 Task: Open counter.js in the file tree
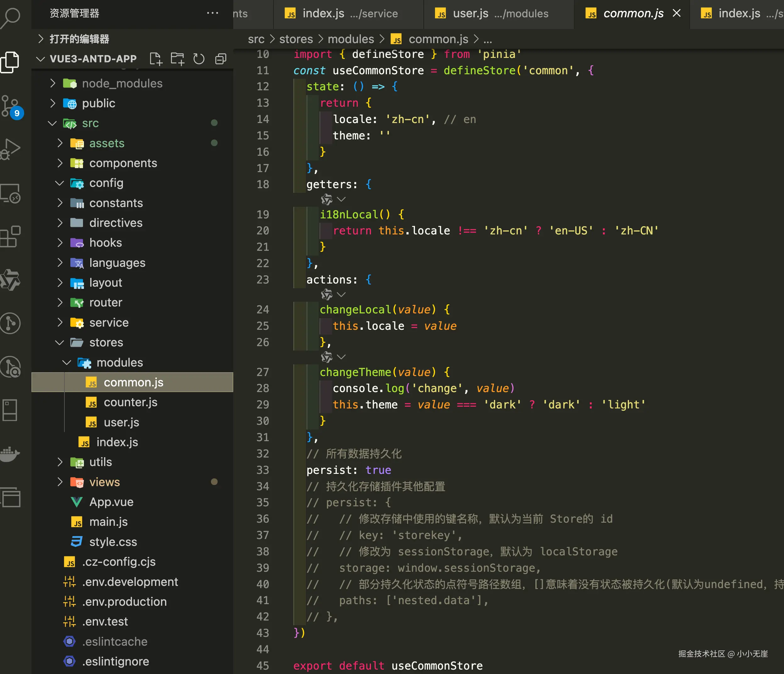click(130, 402)
